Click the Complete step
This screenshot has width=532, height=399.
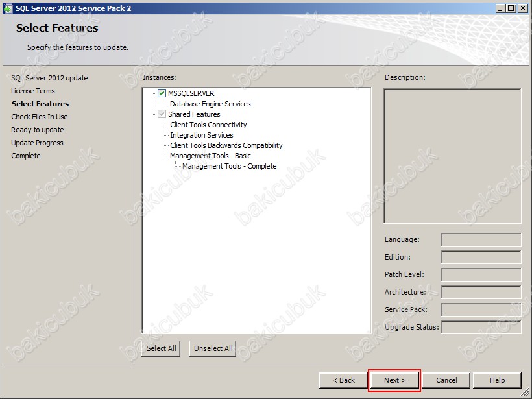pos(26,156)
